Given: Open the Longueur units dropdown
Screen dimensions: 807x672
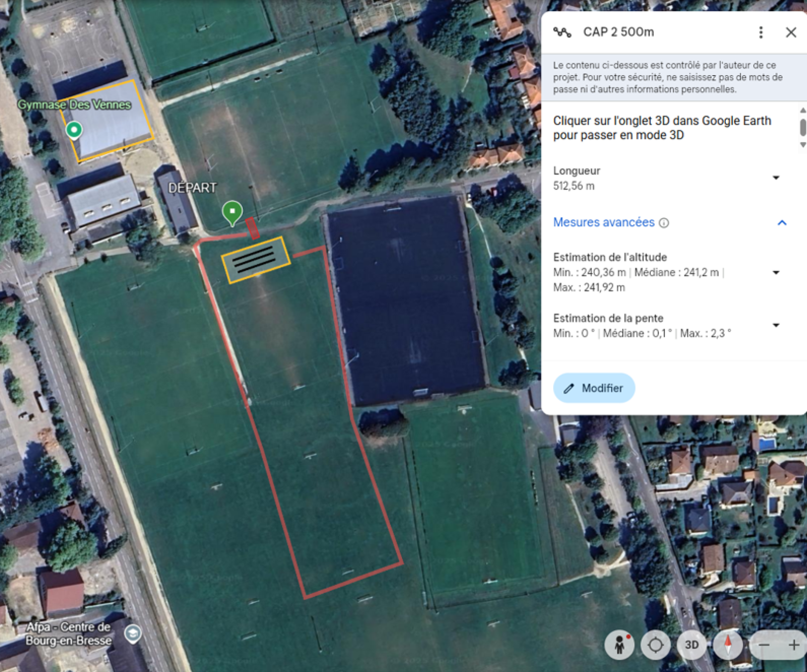Looking at the screenshot, I should coord(776,177).
